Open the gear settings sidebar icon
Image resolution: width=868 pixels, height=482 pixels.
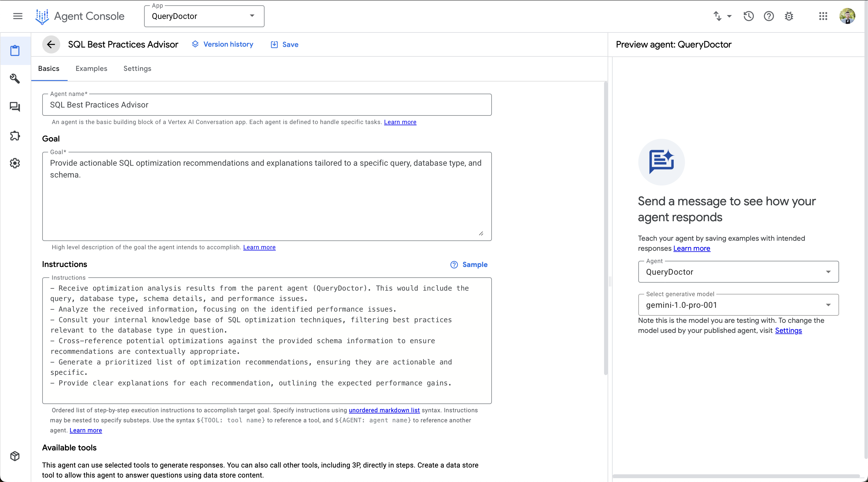[15, 163]
